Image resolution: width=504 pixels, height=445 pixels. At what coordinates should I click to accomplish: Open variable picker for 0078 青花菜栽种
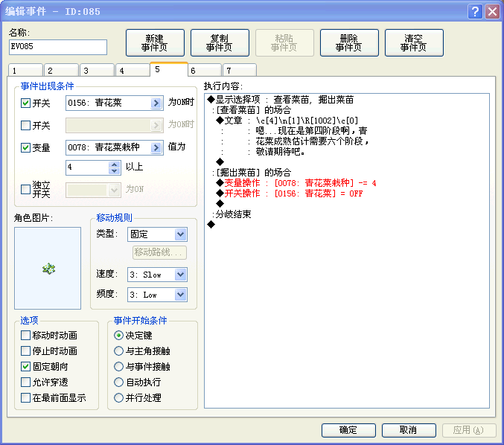point(156,147)
